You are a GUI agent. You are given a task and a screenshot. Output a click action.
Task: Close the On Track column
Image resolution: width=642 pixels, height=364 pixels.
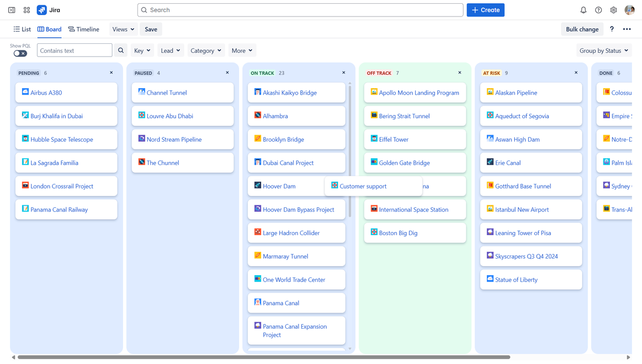click(x=343, y=73)
